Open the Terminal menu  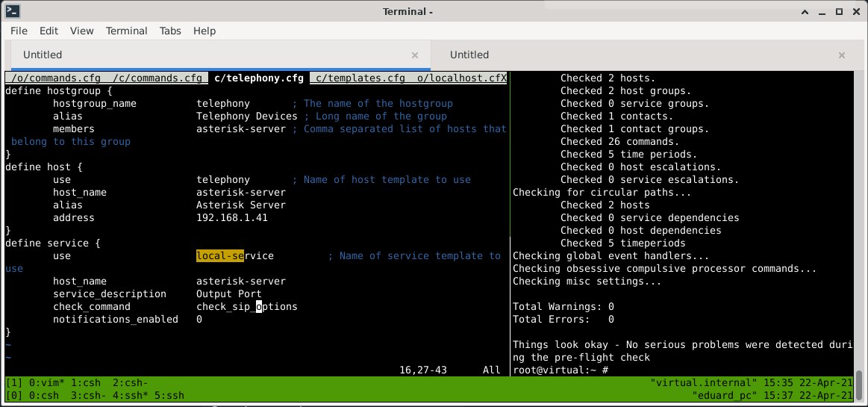point(127,31)
